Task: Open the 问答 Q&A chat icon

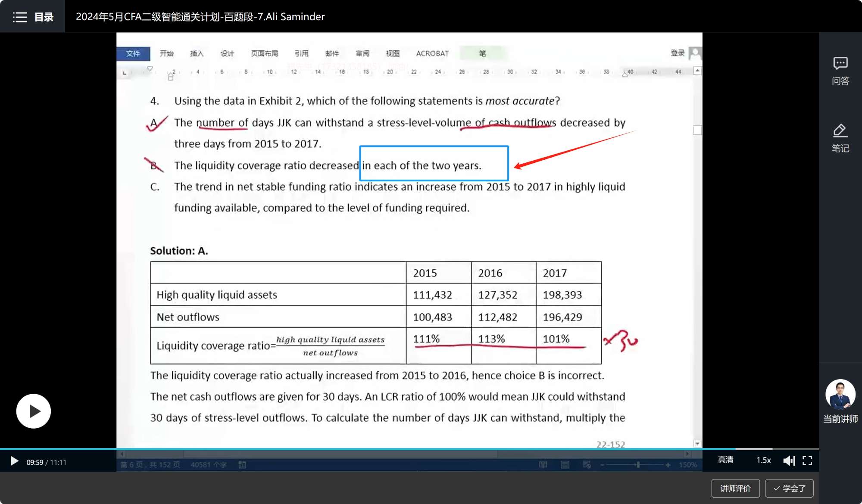Action: [x=840, y=63]
